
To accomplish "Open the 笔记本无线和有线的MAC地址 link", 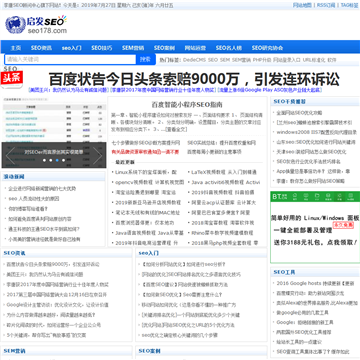I will pyautogui.click(x=148, y=212).
